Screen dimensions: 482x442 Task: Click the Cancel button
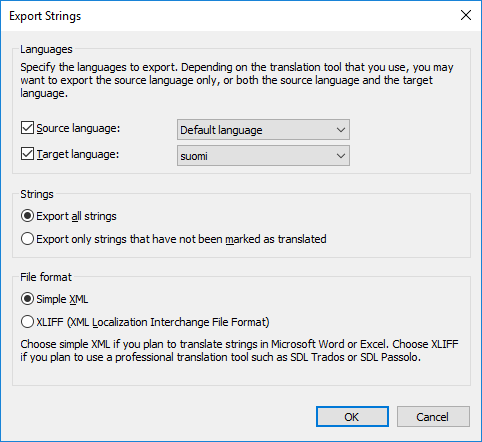433,416
